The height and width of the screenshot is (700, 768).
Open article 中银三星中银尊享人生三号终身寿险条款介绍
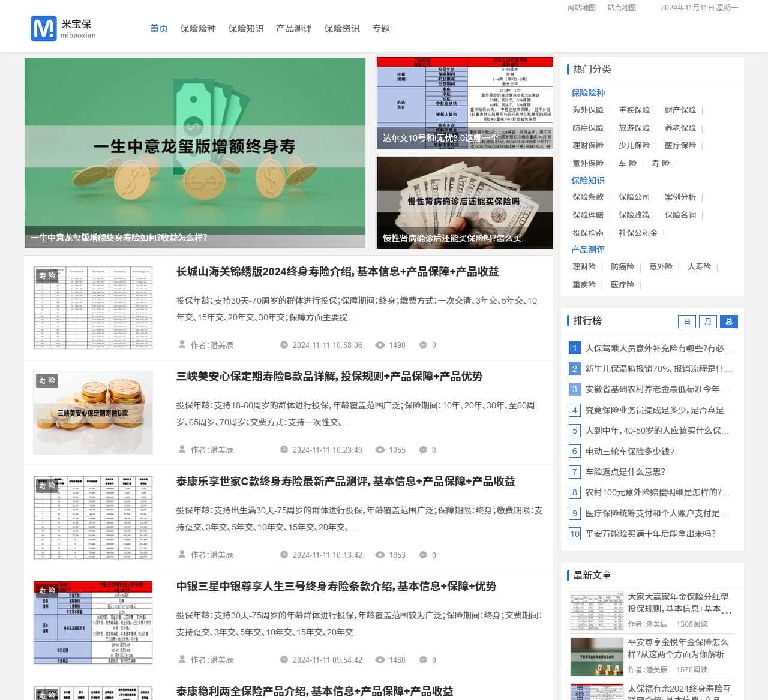tap(336, 587)
